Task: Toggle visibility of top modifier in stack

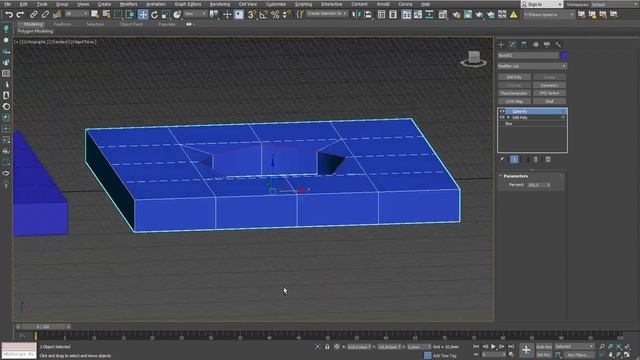Action: (x=502, y=111)
